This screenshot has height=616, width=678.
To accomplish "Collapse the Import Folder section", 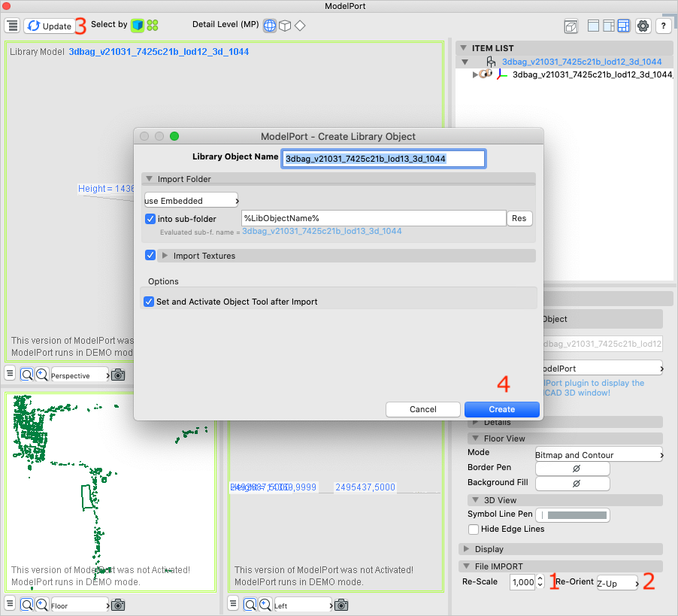I will click(149, 179).
